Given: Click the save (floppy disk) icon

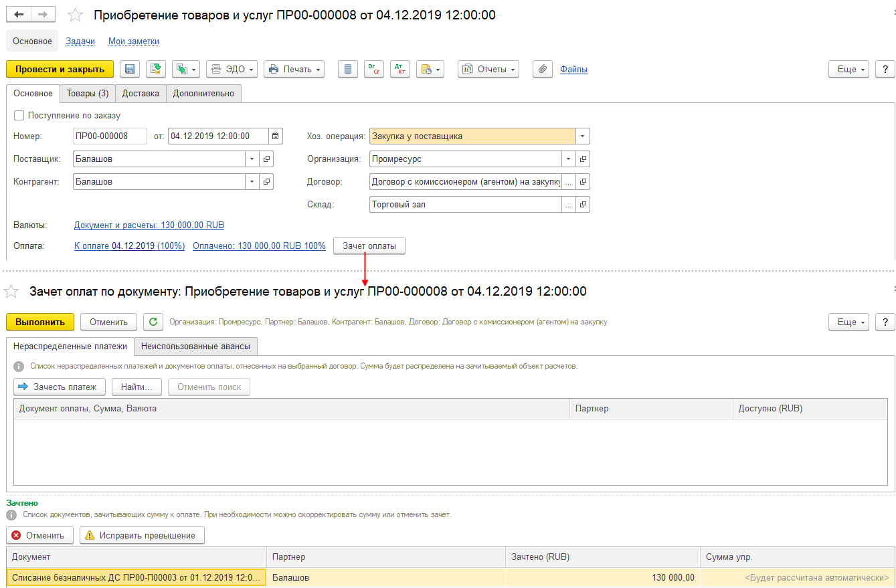Looking at the screenshot, I should [130, 69].
